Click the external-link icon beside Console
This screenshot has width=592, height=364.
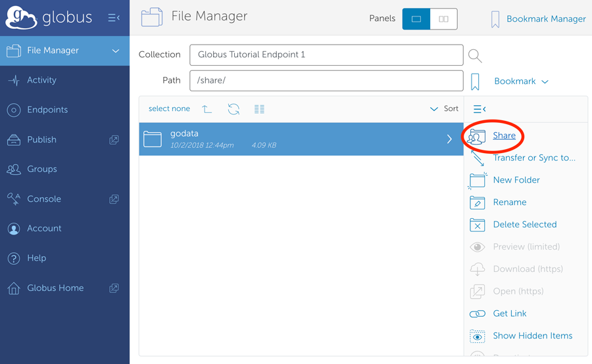tap(114, 199)
